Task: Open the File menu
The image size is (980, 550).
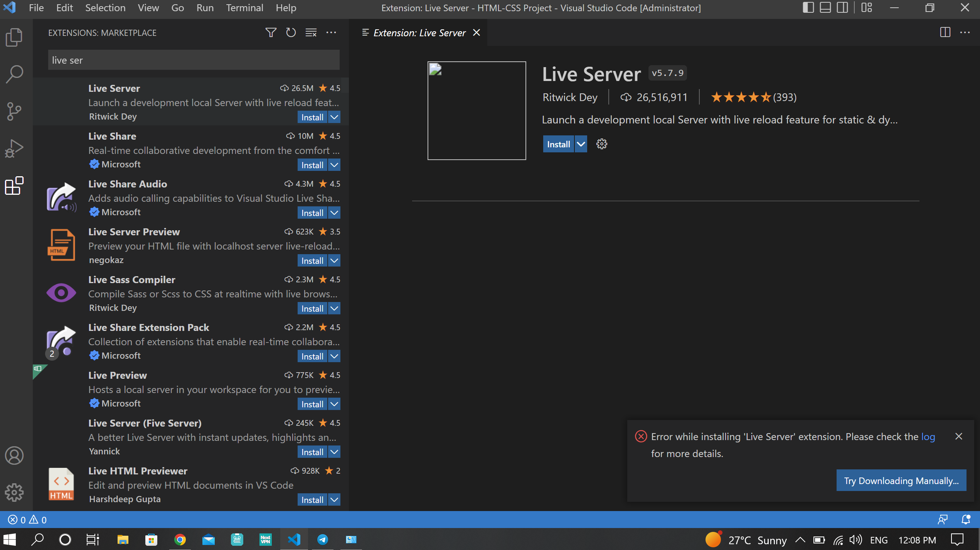Action: [x=36, y=8]
